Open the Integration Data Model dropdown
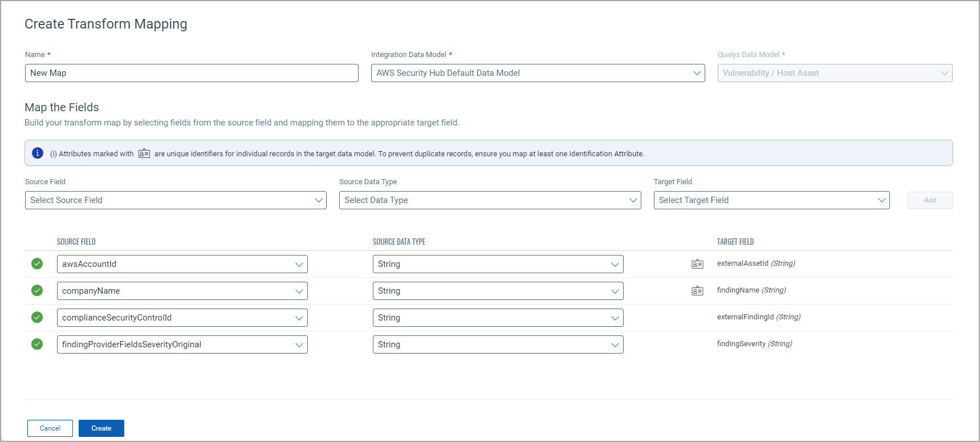 coord(538,73)
